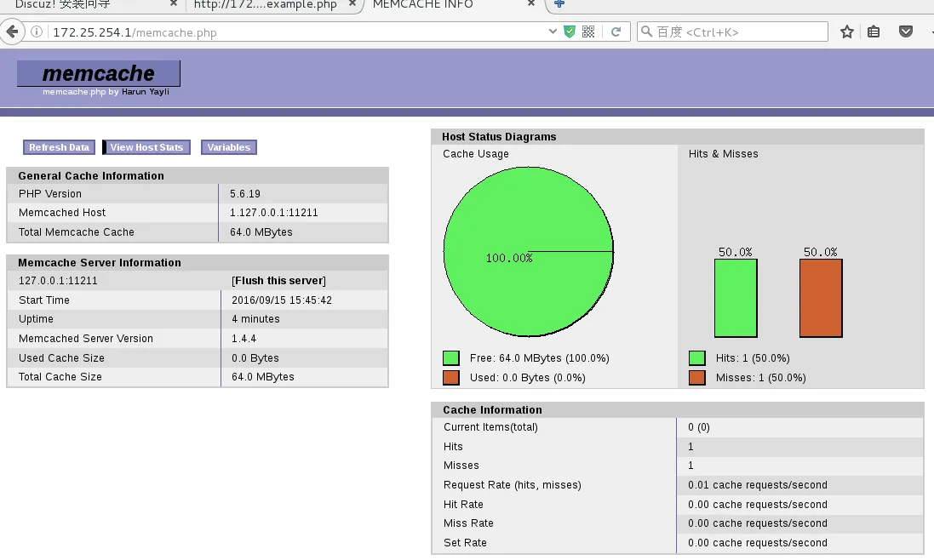Image resolution: width=934 pixels, height=560 pixels.
Task: Select Request Rate 0.01 cache requests/second
Action: [758, 484]
